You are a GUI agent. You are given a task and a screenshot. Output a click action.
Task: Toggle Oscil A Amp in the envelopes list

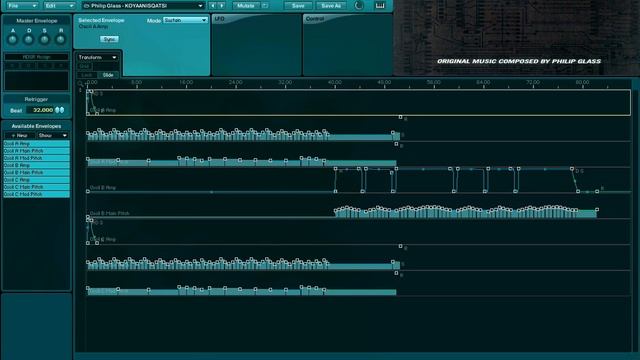pos(36,144)
